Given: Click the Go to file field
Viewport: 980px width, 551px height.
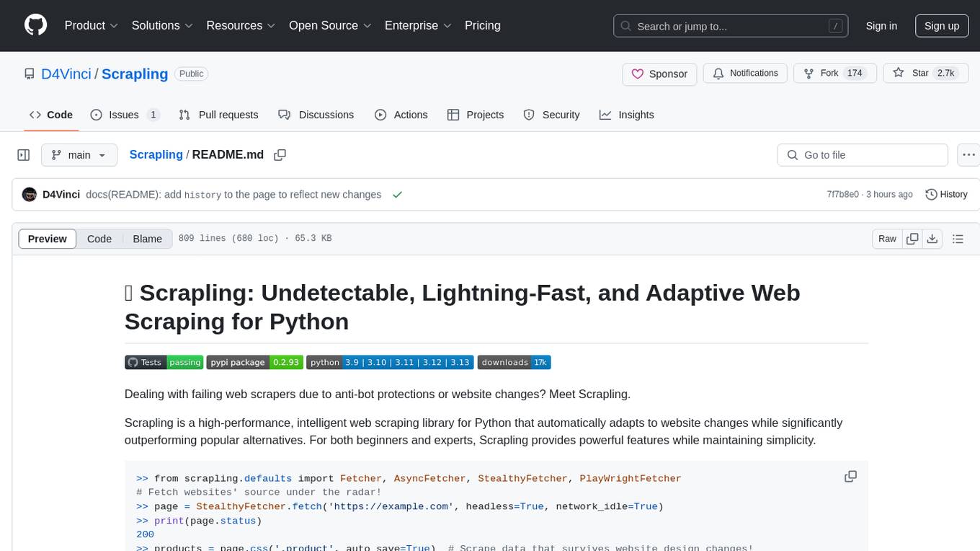Looking at the screenshot, I should [863, 155].
